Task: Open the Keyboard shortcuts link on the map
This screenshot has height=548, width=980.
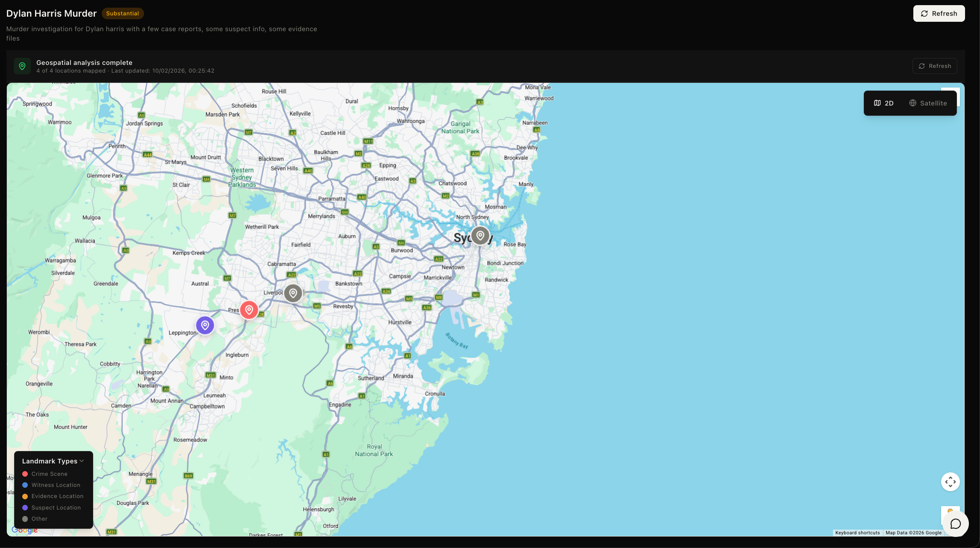Action: 857,533
